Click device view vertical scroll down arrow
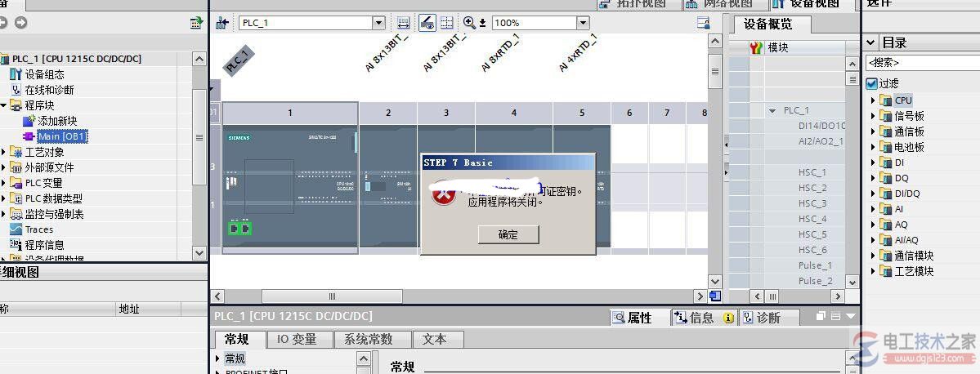 715,282
